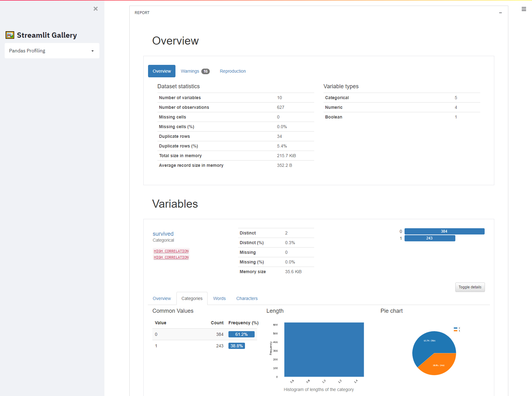Click the HIGH CORRELATION warning badge
This screenshot has height=396, width=532.
(x=171, y=251)
